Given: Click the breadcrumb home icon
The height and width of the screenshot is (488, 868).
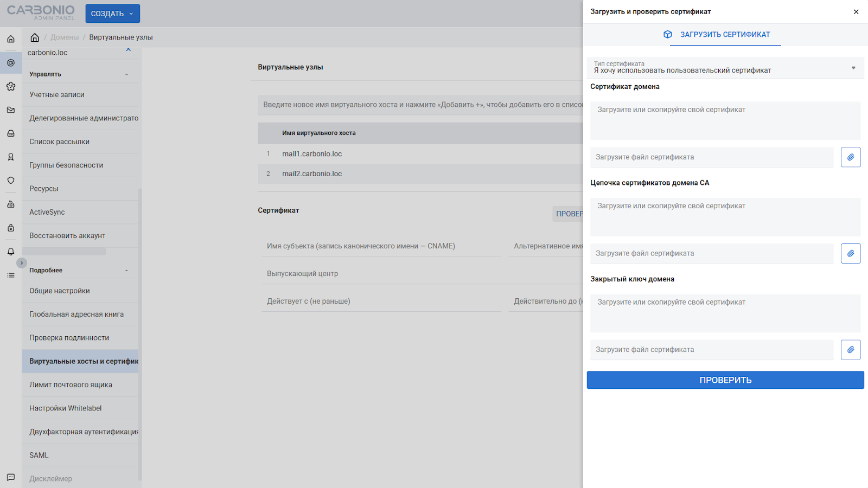Looking at the screenshot, I should click(35, 37).
